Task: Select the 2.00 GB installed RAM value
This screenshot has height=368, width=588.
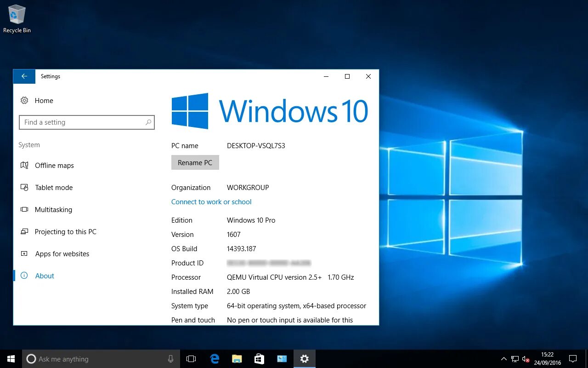Action: tap(238, 291)
